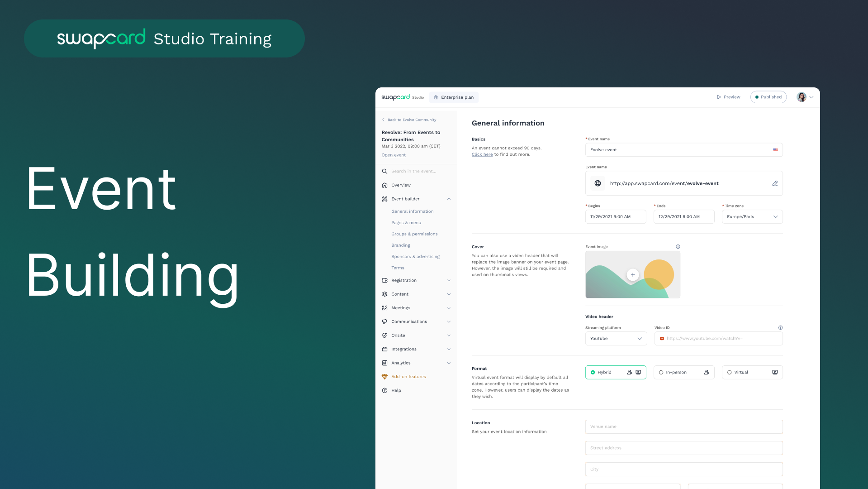Screen dimensions: 868x489
Task: Click the Open event link
Action: pyautogui.click(x=393, y=155)
